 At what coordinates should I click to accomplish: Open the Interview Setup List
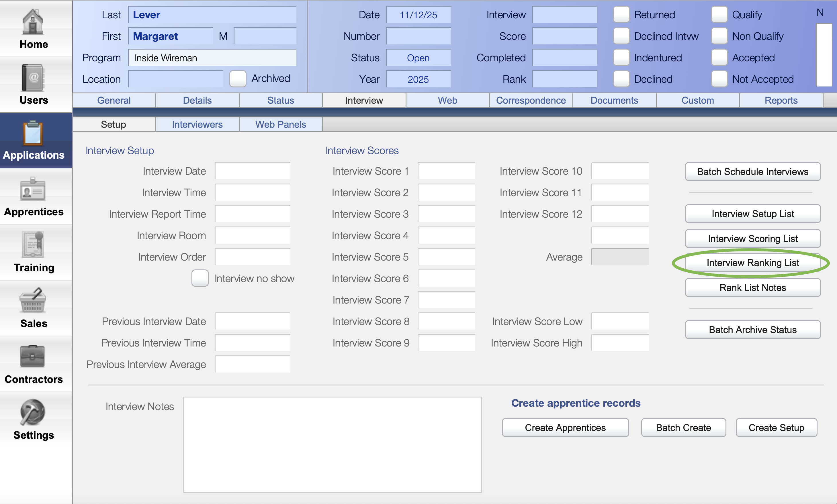pyautogui.click(x=752, y=214)
